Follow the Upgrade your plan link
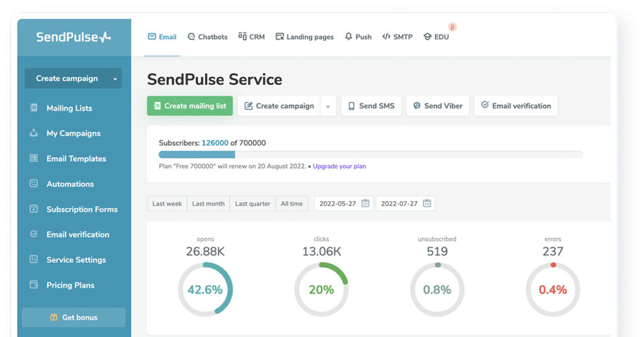Viewport: 644px width, 337px height. [339, 167]
